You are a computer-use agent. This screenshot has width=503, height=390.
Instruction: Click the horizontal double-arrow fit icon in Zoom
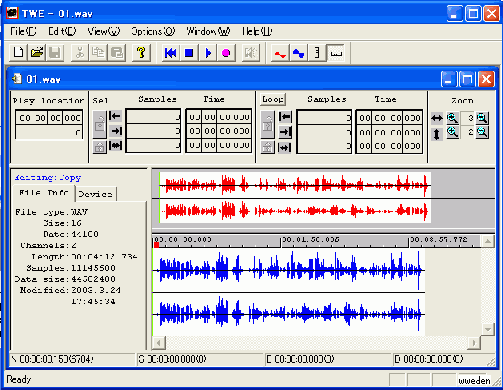(x=437, y=118)
